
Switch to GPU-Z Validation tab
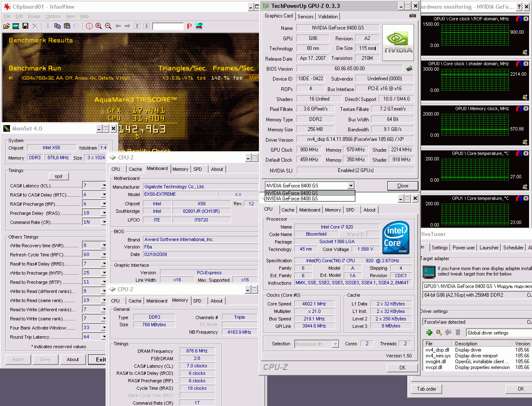tap(328, 17)
